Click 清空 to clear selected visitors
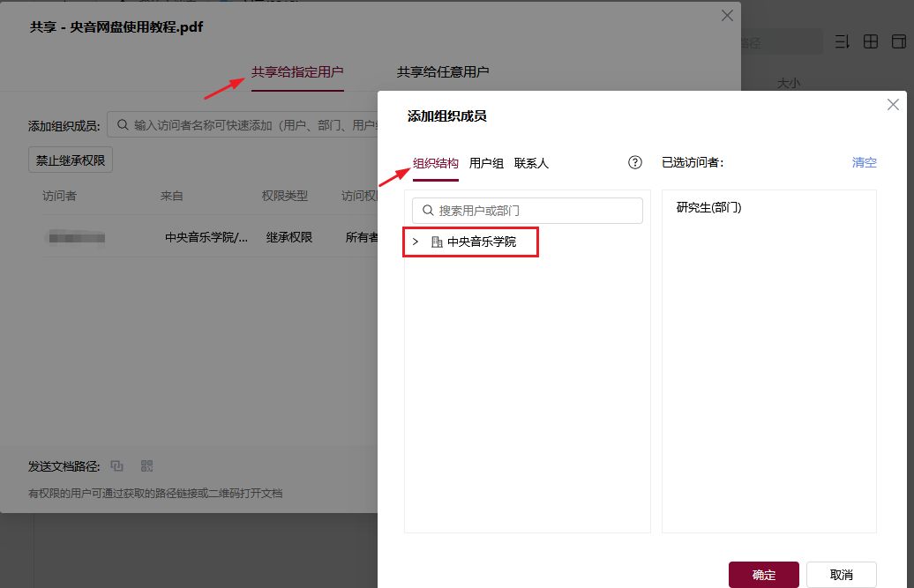Screen dimensions: 914x588 [864, 162]
